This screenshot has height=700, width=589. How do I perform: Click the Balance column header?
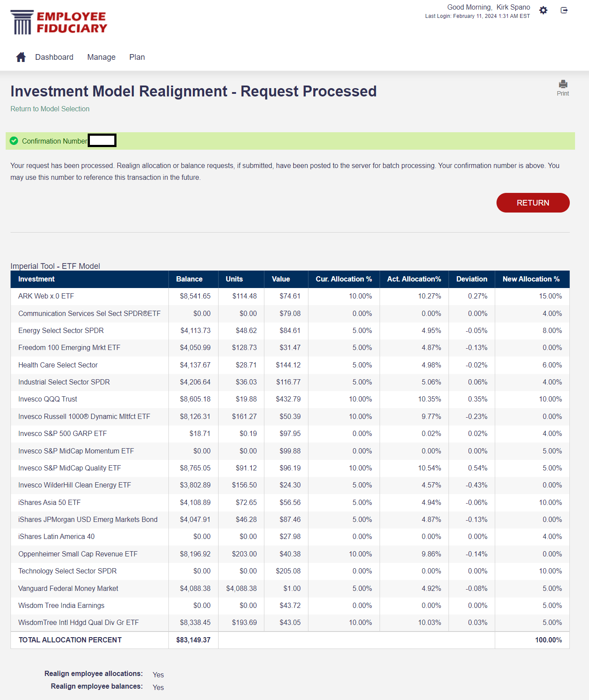coord(193,279)
